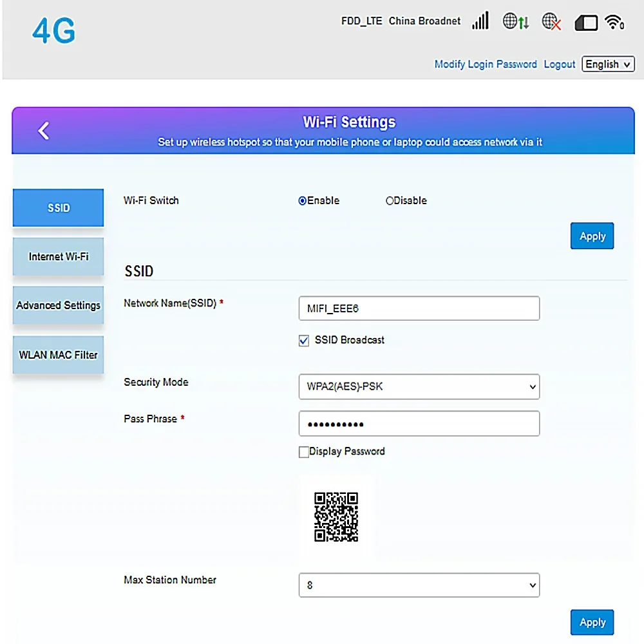Open the English language selector
644x644 pixels.
pos(608,64)
